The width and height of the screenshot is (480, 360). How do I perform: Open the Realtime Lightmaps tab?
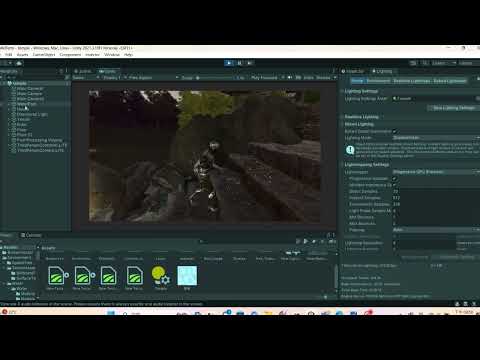tap(412, 81)
